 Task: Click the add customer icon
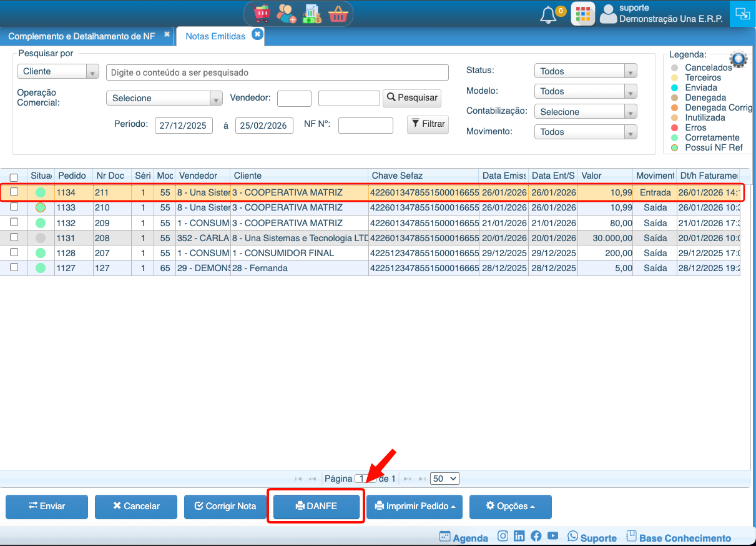pyautogui.click(x=287, y=13)
